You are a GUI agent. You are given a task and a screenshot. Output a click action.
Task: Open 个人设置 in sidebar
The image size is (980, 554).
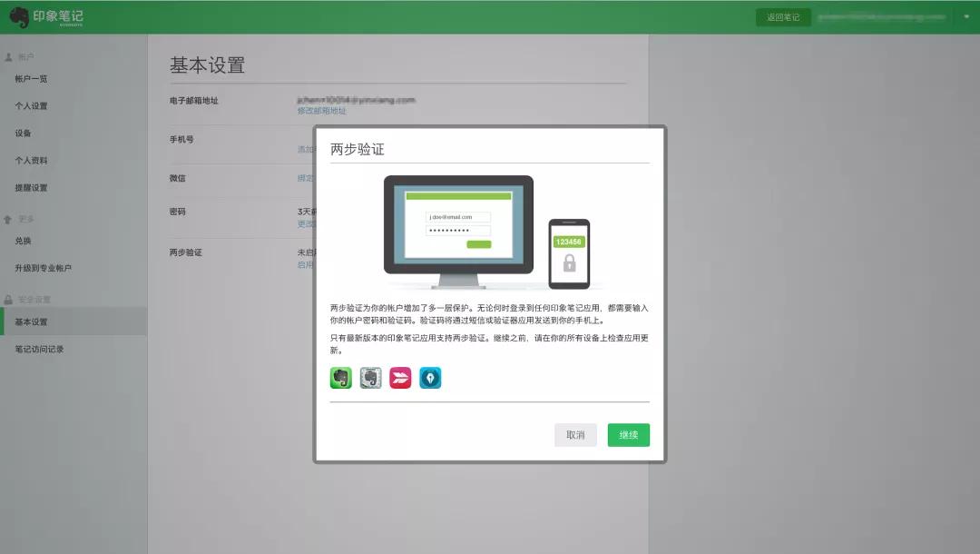coord(31,105)
